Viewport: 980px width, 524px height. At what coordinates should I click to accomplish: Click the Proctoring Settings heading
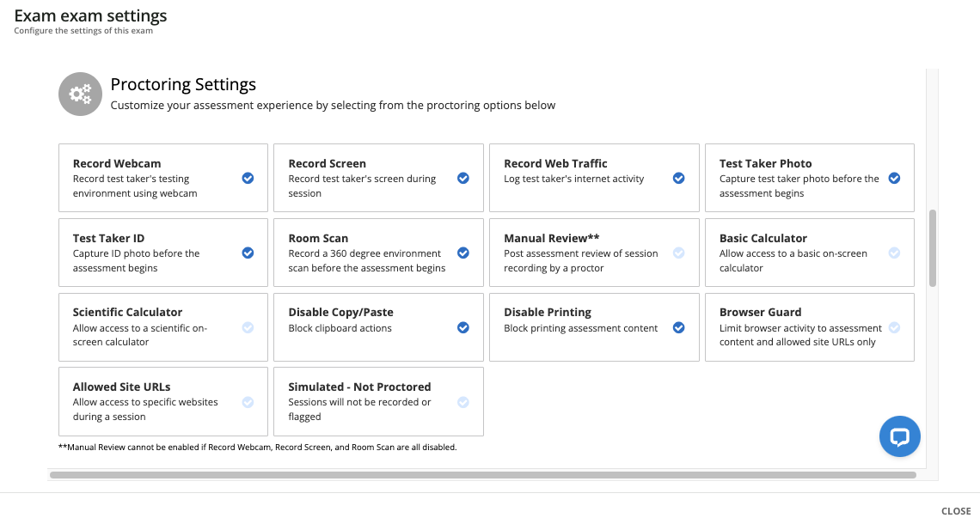(x=183, y=84)
